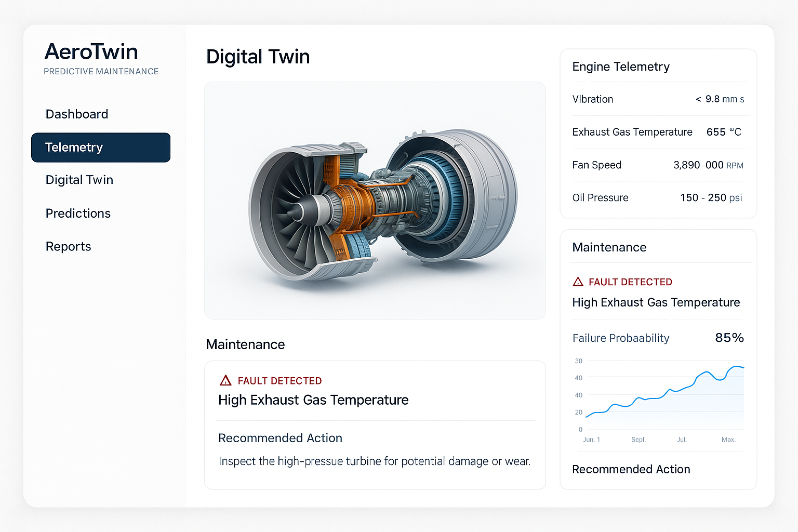Click the Inspect the high-pressue turbine instruction text
This screenshot has width=798, height=532.
(x=375, y=461)
